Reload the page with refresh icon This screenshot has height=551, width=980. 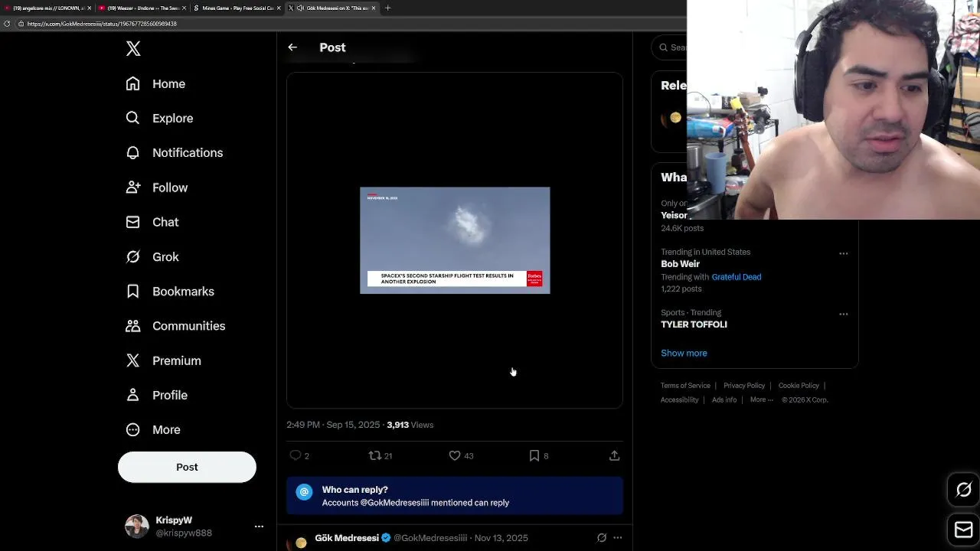pos(7,24)
